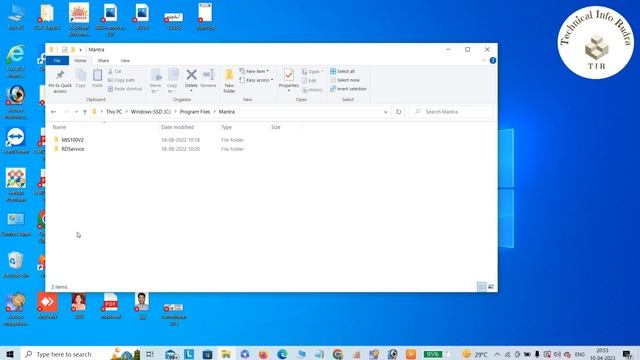Click Copy path in the ribbon

point(121,80)
